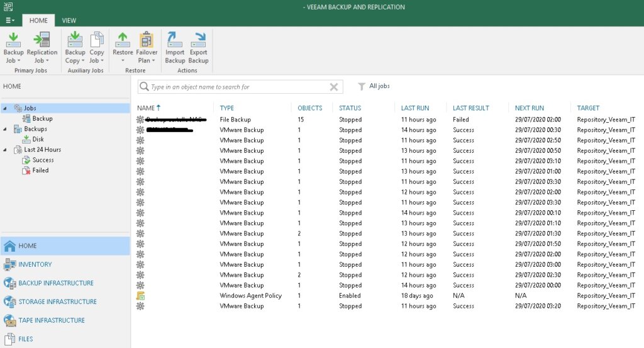
Task: Collapse the Backups tree node
Action: (x=6, y=129)
